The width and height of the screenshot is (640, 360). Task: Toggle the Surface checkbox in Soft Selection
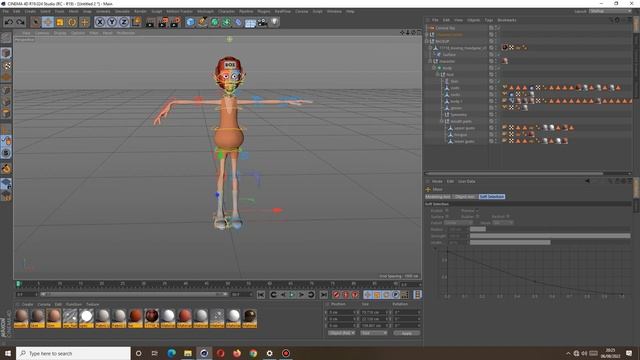[447, 217]
